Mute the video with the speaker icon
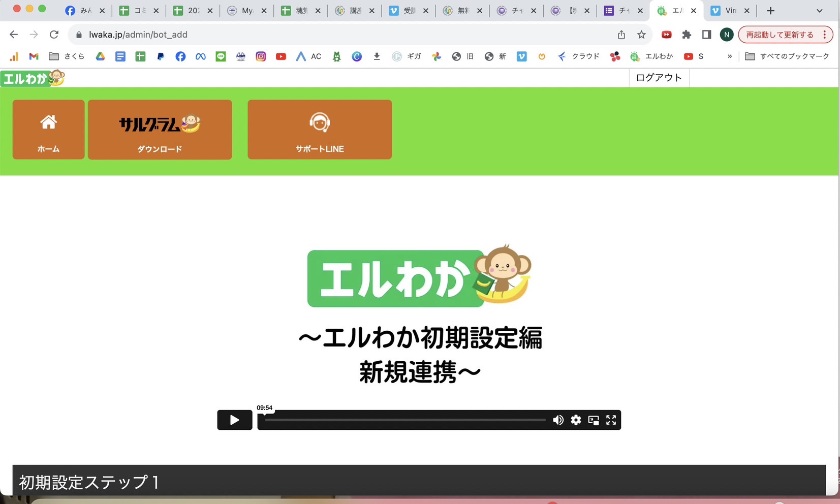This screenshot has width=840, height=504. 558,420
